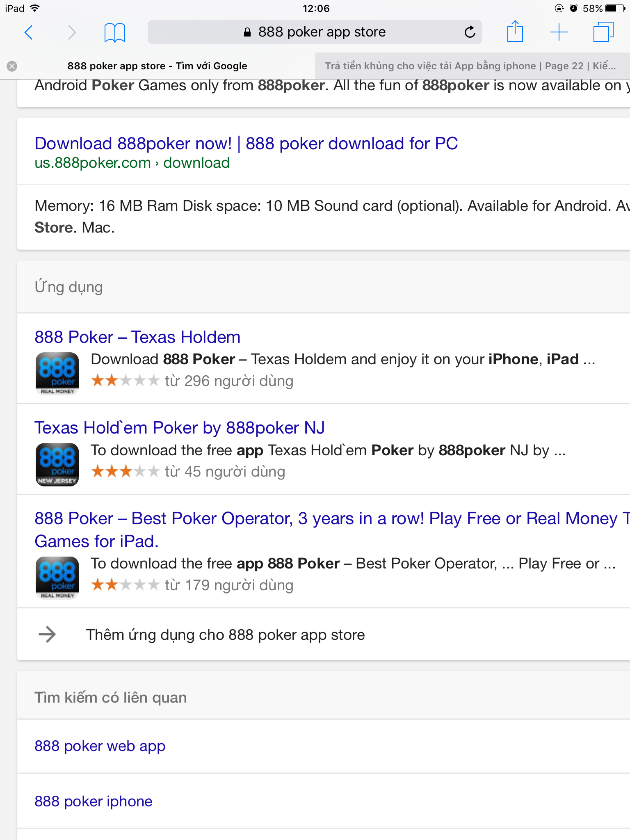This screenshot has height=840, width=630.
Task: Tap the first 888 poker Real Money app icon
Action: coord(57,373)
